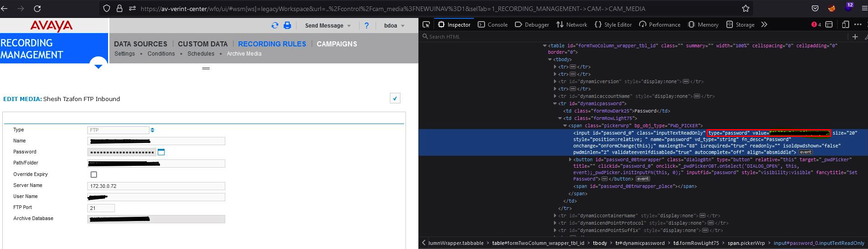Activate the DevTools element picker icon

point(426,24)
